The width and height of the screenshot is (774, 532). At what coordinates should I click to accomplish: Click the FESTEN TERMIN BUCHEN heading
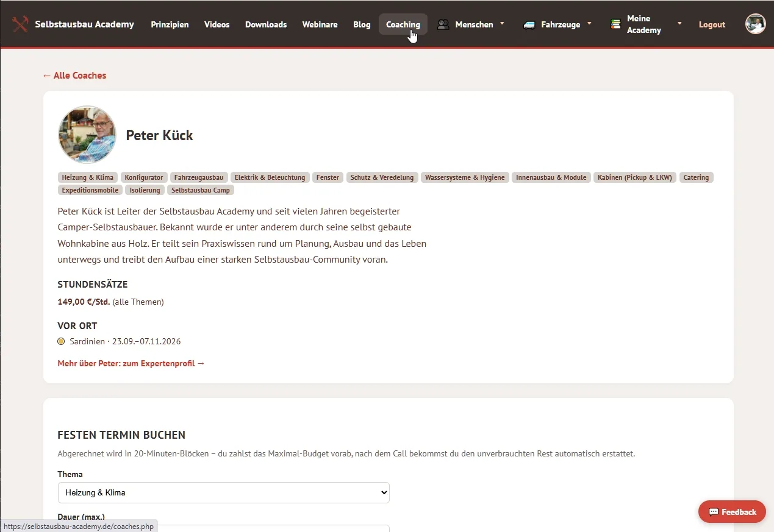[121, 435]
